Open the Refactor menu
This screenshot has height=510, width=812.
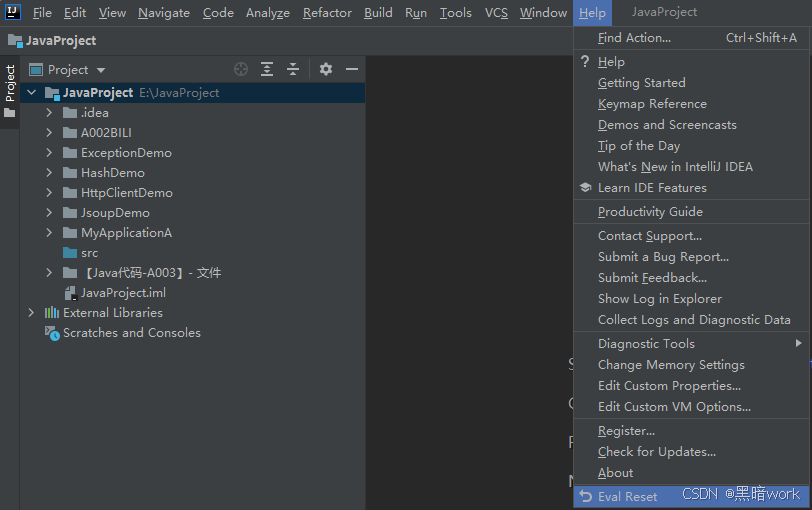327,12
